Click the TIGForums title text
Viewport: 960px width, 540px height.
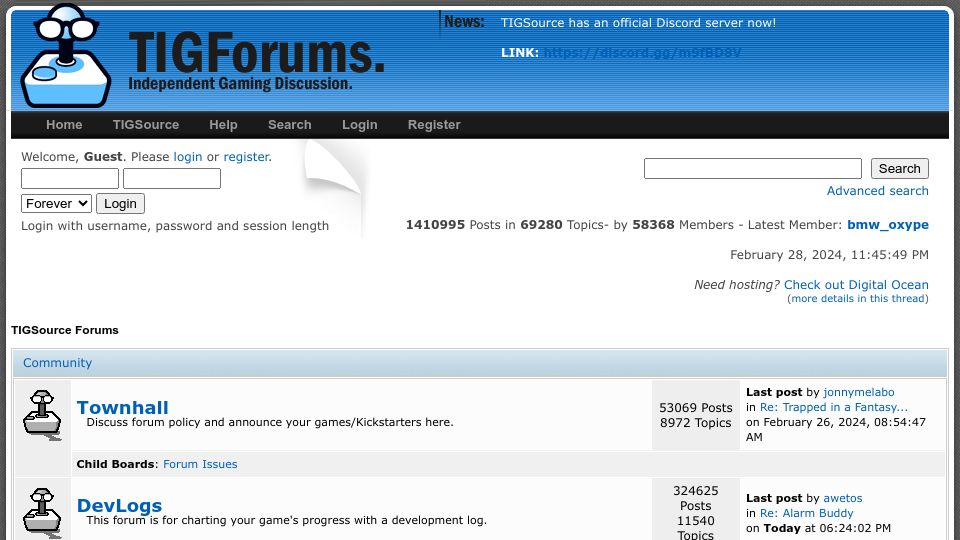pos(256,54)
